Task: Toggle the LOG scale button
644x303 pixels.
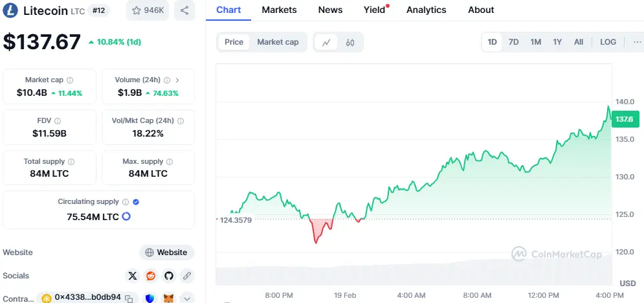Action: [608, 42]
